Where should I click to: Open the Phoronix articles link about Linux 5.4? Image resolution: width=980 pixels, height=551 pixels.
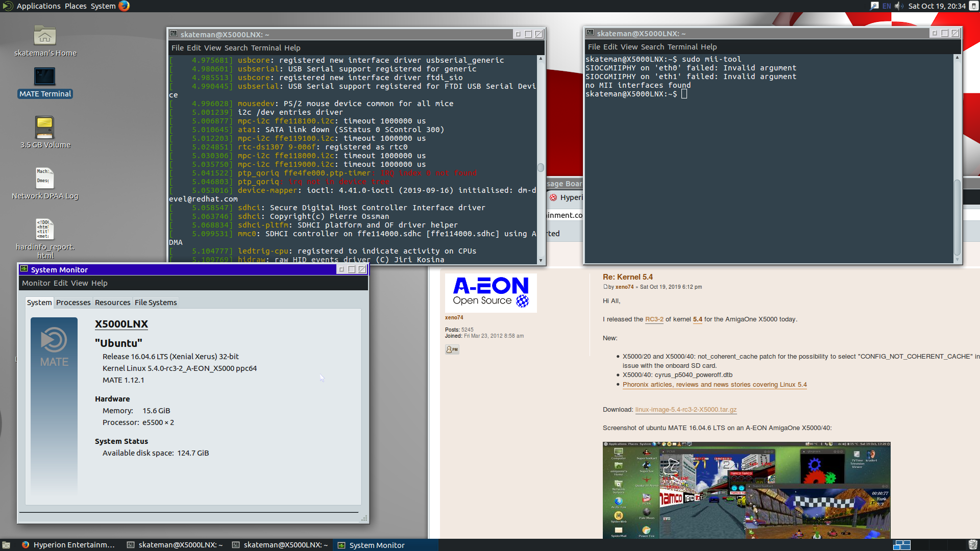click(715, 385)
